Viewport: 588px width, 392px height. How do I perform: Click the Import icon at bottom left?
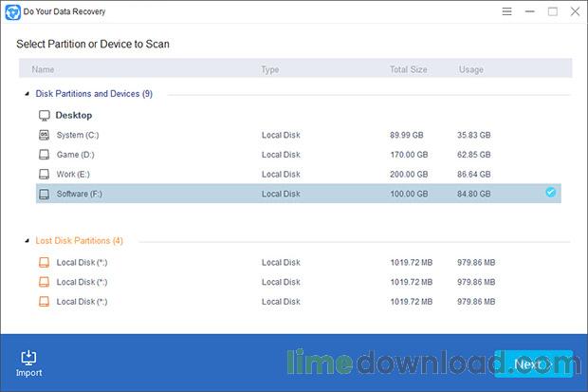28,358
